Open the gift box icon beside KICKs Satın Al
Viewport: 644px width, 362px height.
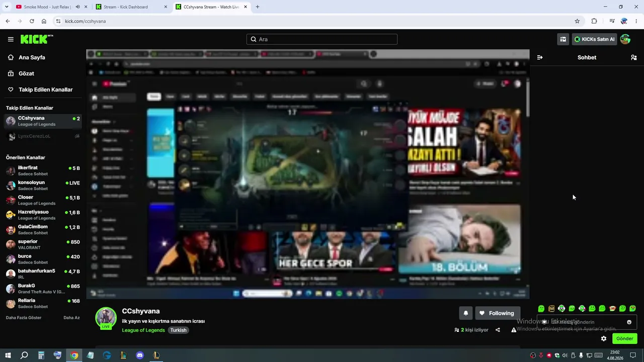tap(563, 39)
